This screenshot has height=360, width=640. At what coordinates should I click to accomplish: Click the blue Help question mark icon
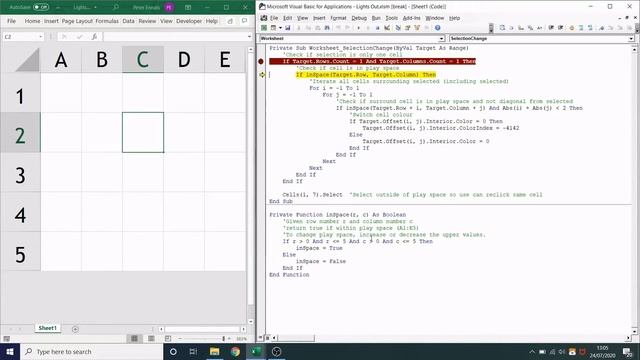click(x=438, y=28)
